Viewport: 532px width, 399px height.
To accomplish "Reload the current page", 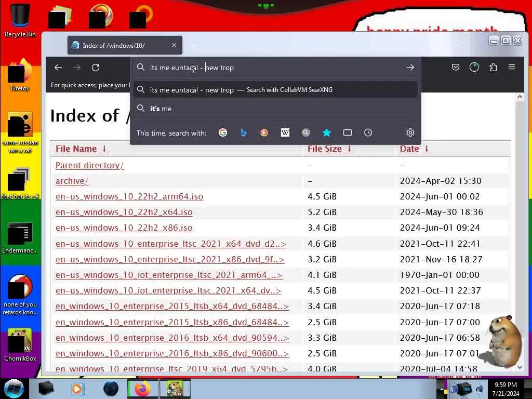I will tap(96, 68).
